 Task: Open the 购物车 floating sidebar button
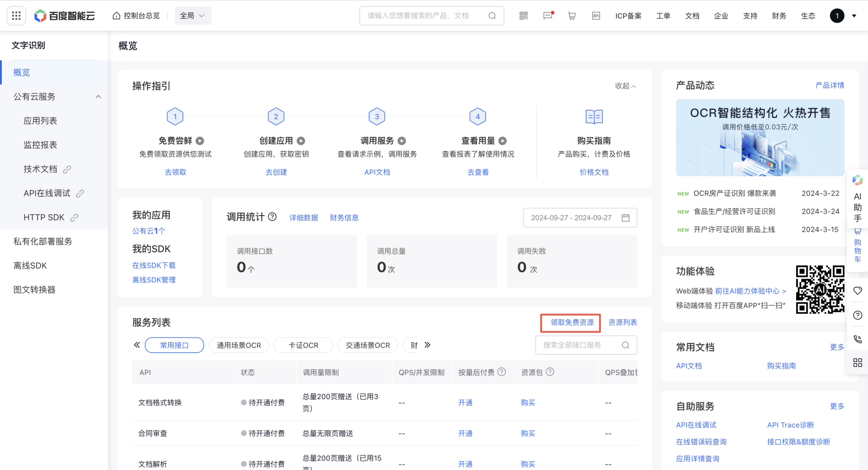coord(858,246)
